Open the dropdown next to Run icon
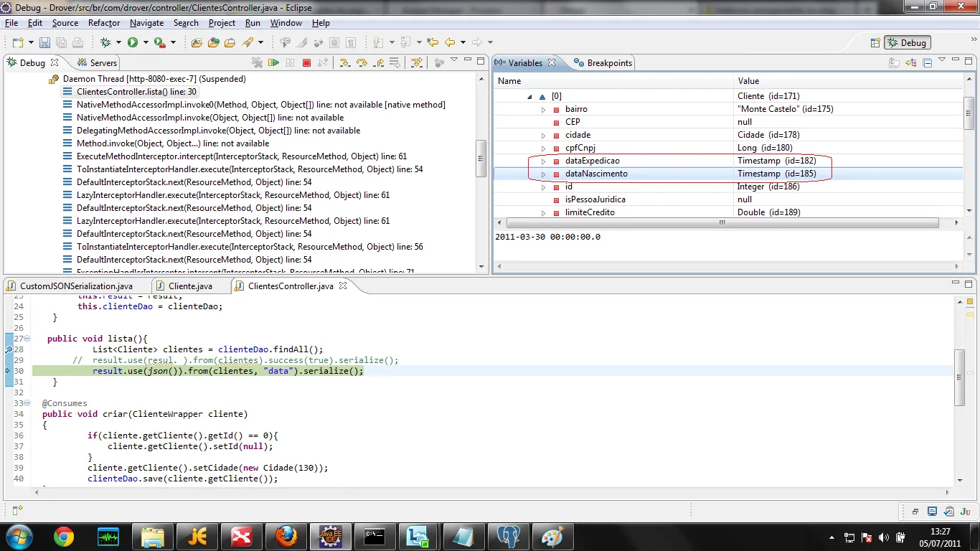The width and height of the screenshot is (980, 551). click(146, 42)
